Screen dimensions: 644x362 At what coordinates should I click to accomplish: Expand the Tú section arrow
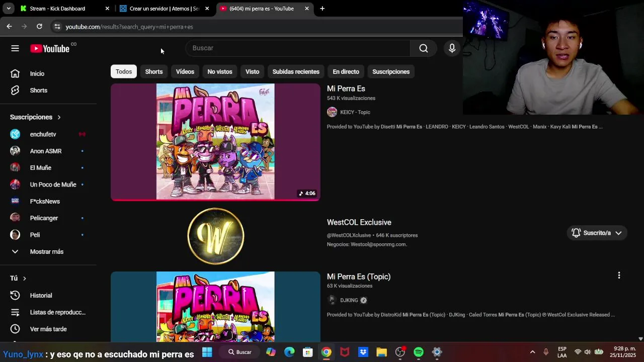24,279
